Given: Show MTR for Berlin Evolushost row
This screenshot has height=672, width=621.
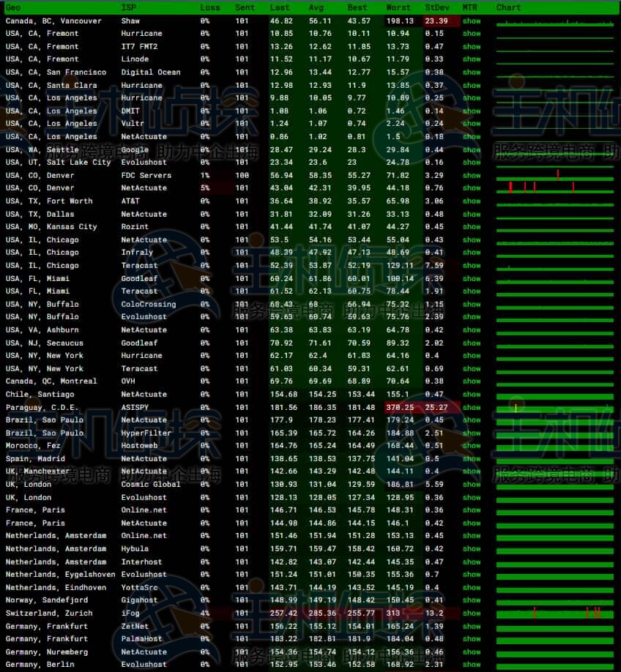Looking at the screenshot, I should (x=472, y=665).
